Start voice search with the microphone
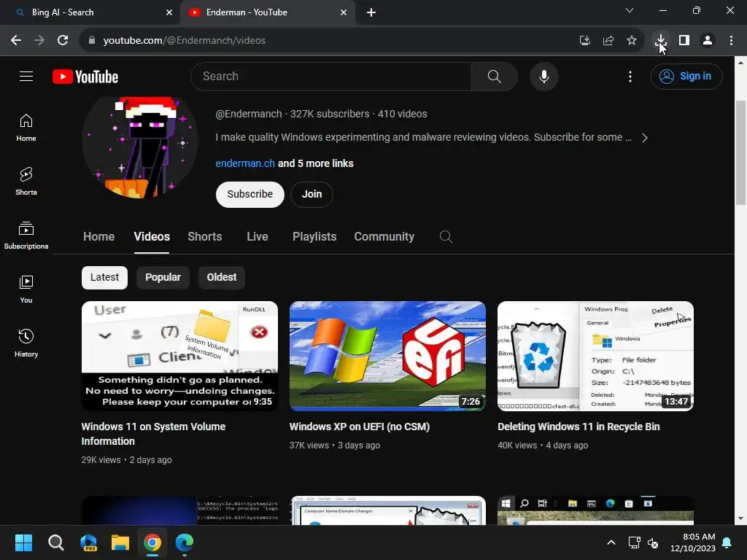This screenshot has width=747, height=560. tap(543, 76)
